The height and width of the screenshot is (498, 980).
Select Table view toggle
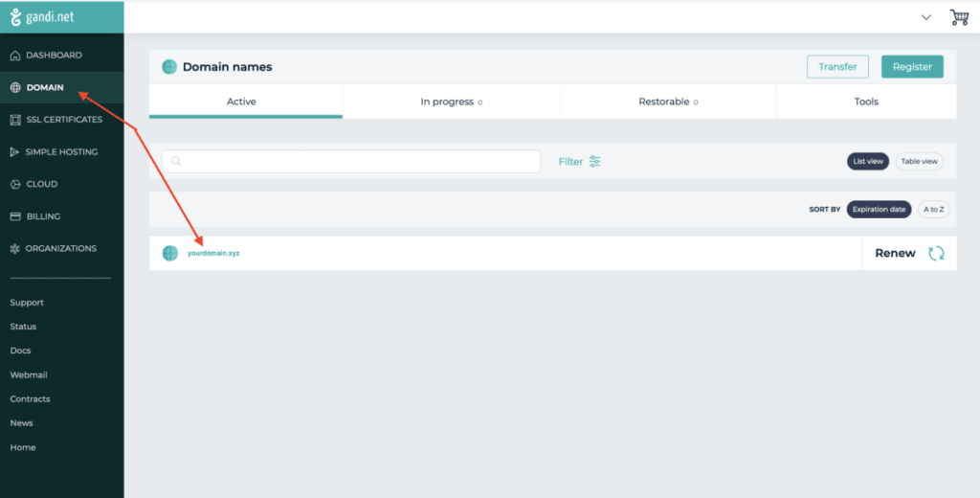pyautogui.click(x=920, y=162)
